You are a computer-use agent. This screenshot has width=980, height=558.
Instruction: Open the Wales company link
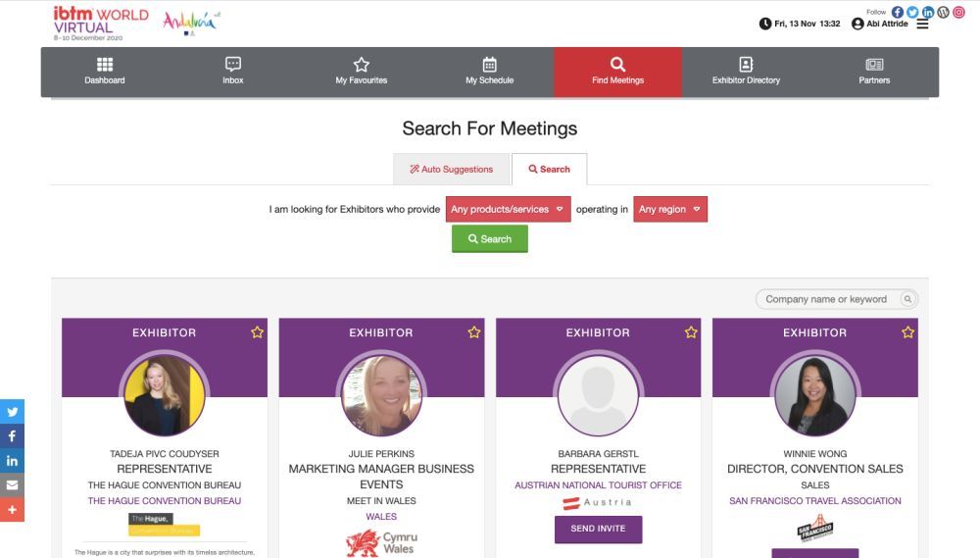click(x=381, y=516)
